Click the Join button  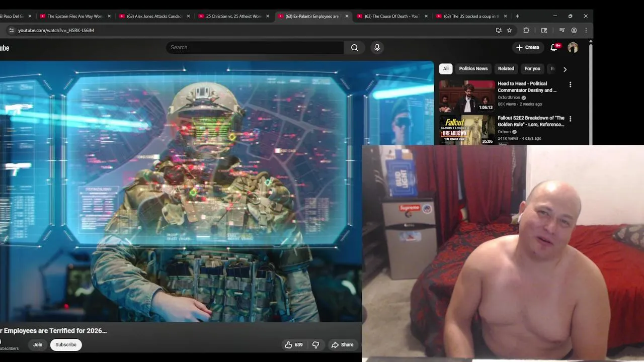coord(38,345)
